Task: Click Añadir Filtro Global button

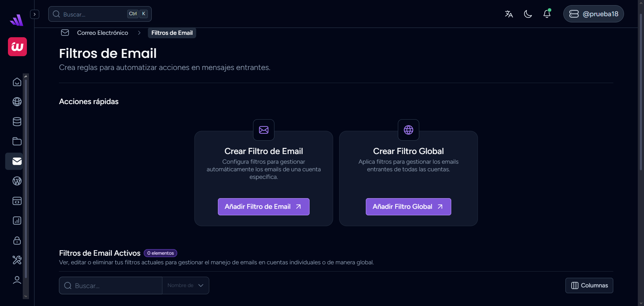Action: click(408, 207)
